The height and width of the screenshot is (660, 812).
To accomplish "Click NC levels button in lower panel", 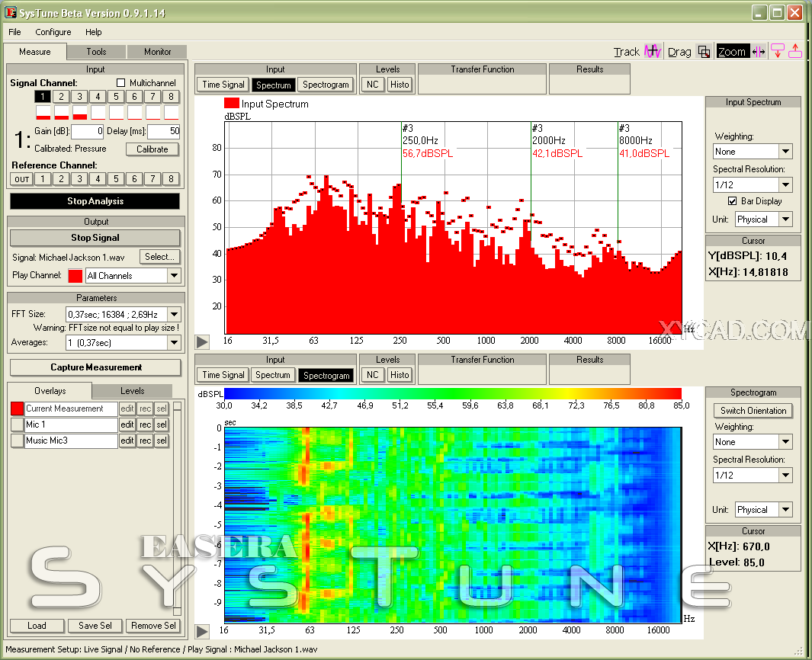I will [x=372, y=375].
